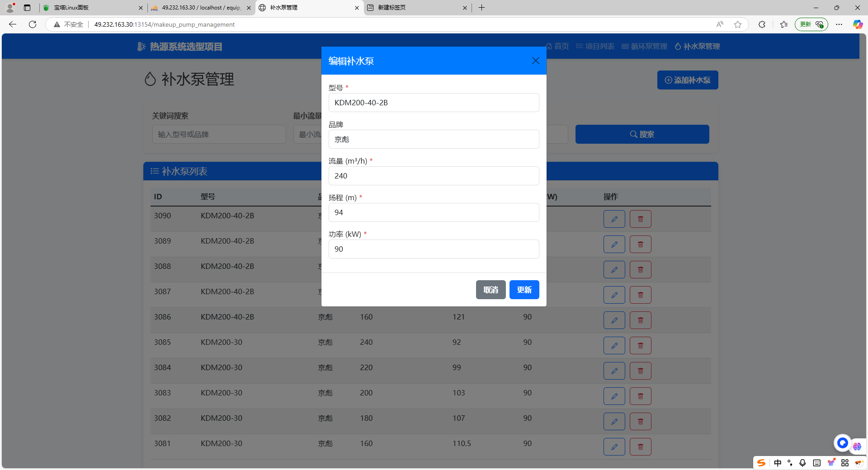
Task: Click the 扬程 field showing 94
Action: click(x=434, y=212)
